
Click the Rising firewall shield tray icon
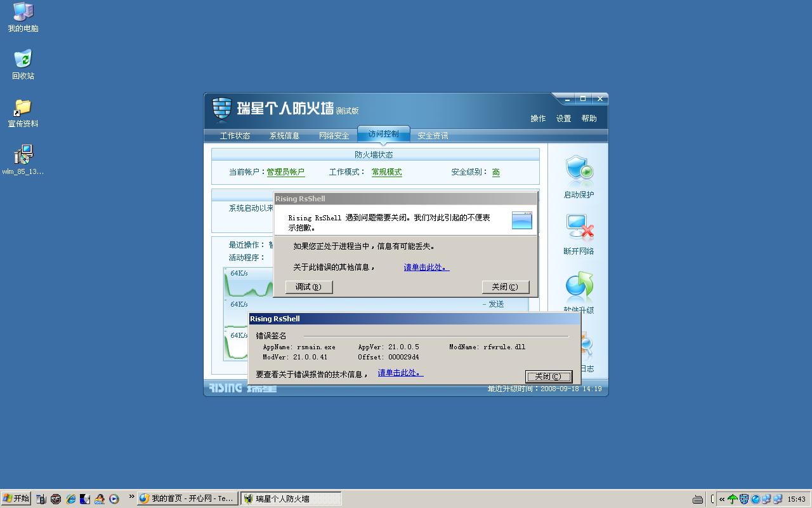tap(743, 499)
